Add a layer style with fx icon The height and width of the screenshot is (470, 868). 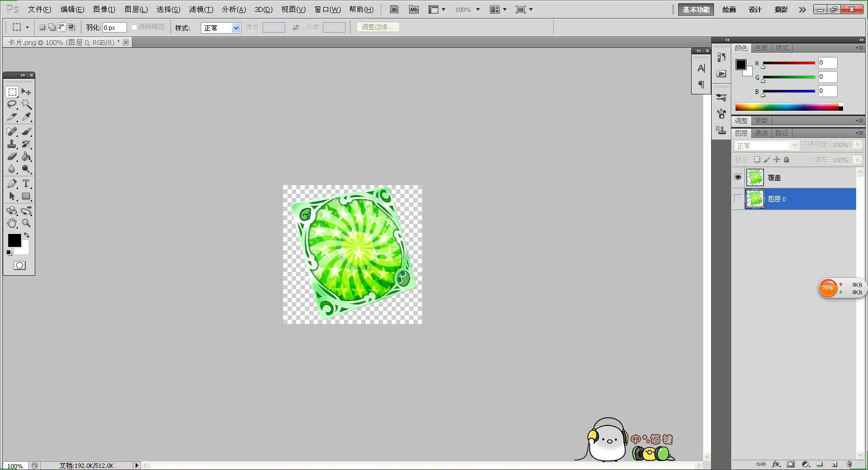coord(776,464)
